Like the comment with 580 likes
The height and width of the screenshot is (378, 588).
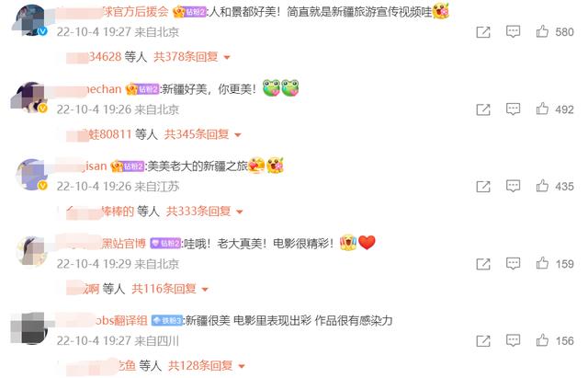542,31
